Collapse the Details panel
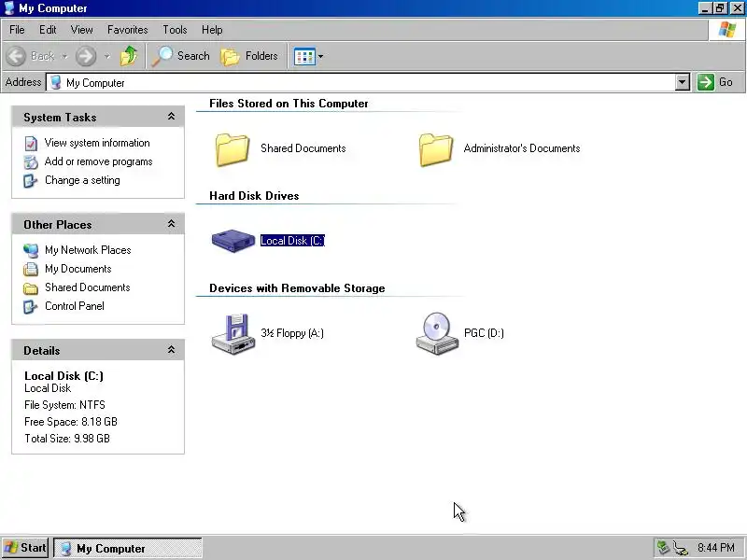747x560 pixels. (x=171, y=350)
